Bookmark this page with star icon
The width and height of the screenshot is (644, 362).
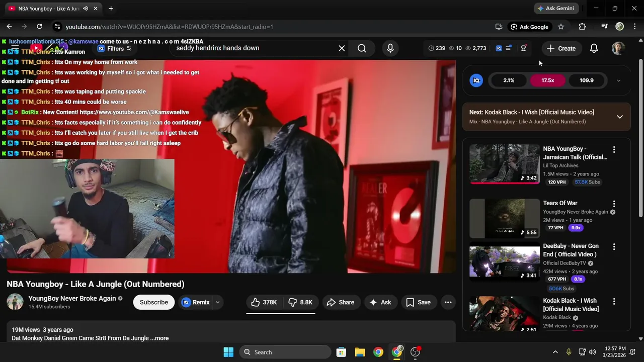point(561,27)
